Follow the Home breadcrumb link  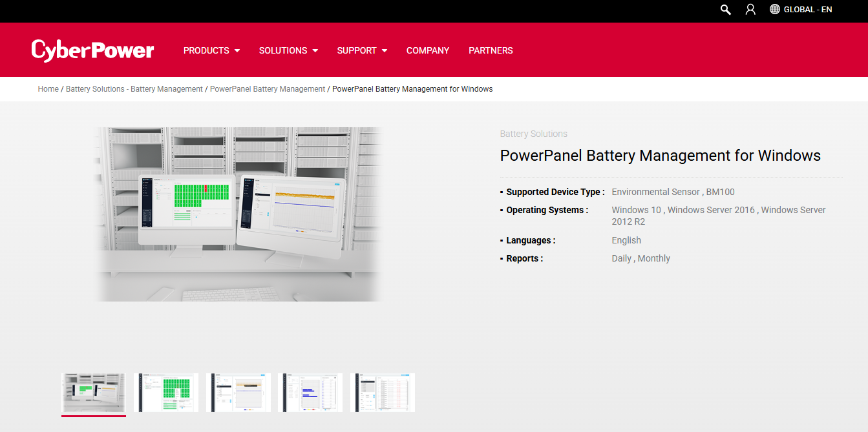point(48,89)
